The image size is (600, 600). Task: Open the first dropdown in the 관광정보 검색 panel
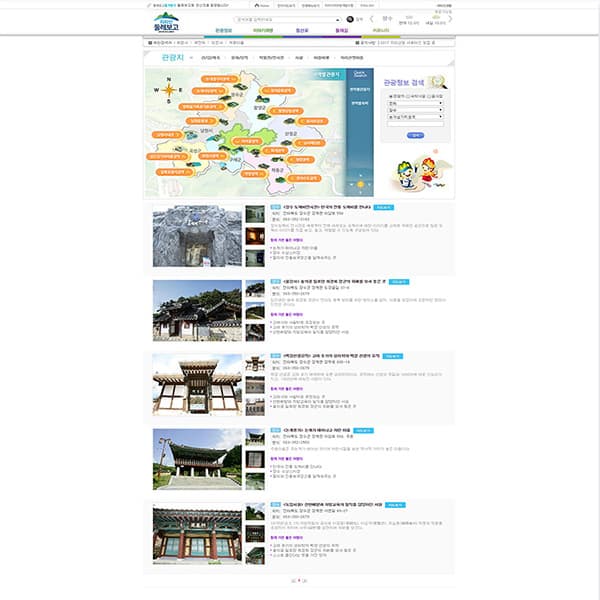click(x=415, y=103)
